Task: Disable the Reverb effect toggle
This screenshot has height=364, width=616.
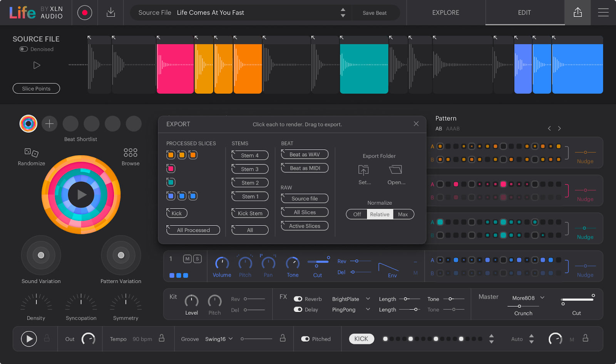Action: (x=298, y=299)
